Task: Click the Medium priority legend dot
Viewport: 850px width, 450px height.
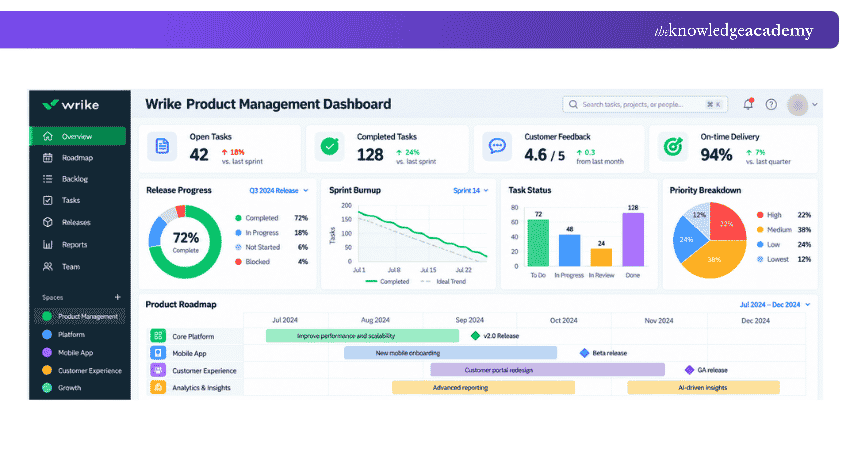Action: pos(760,230)
